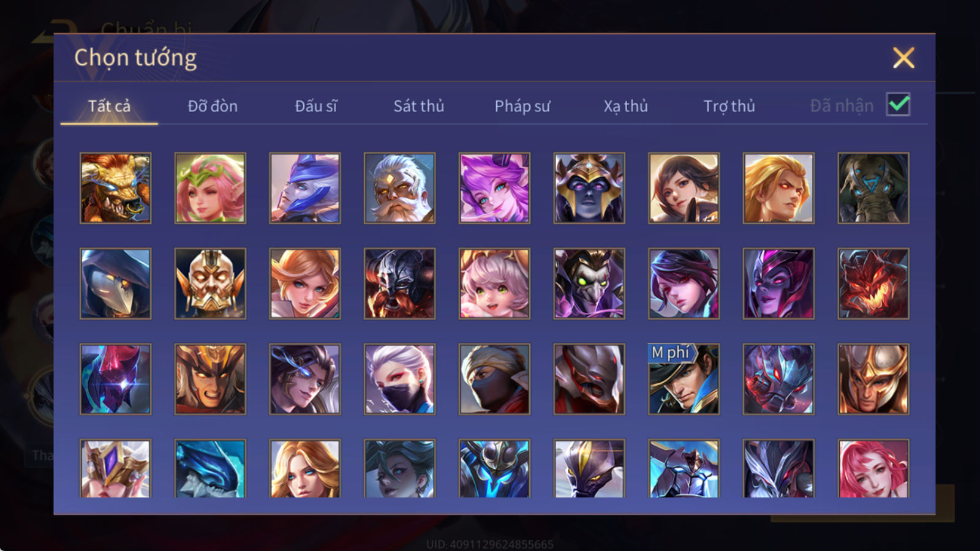Select the purple-haired girl hero portrait
The image size is (980, 551).
(x=494, y=188)
